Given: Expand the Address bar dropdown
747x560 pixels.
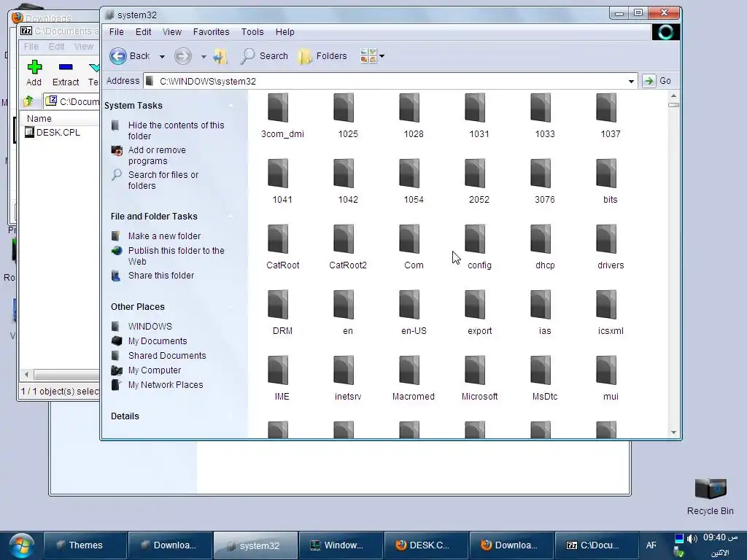Looking at the screenshot, I should [x=631, y=82].
